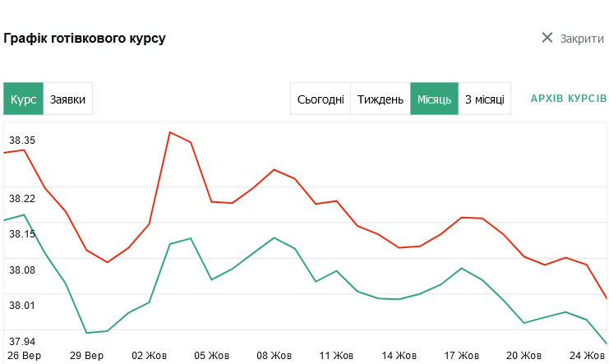Click the red line peak near 08 Жов
This screenshot has width=609, height=364.
click(x=274, y=169)
